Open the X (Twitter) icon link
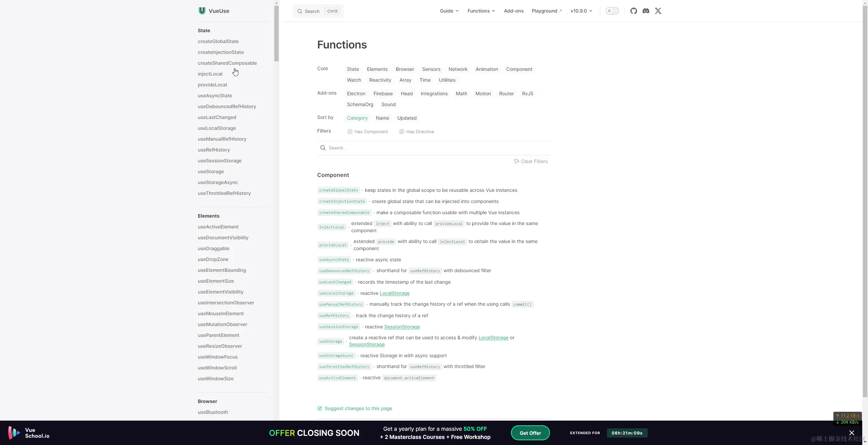The width and height of the screenshot is (868, 445). [658, 11]
